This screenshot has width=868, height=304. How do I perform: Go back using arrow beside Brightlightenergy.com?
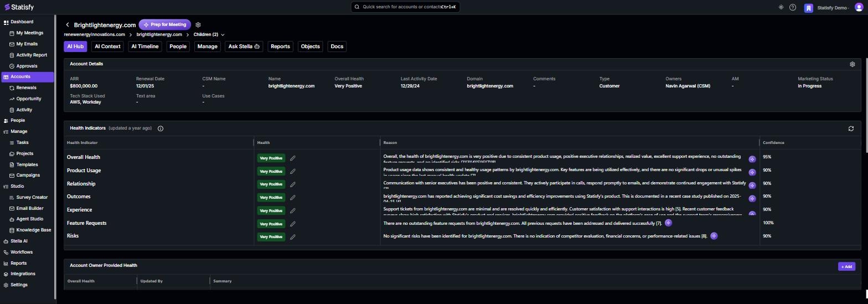(x=68, y=25)
